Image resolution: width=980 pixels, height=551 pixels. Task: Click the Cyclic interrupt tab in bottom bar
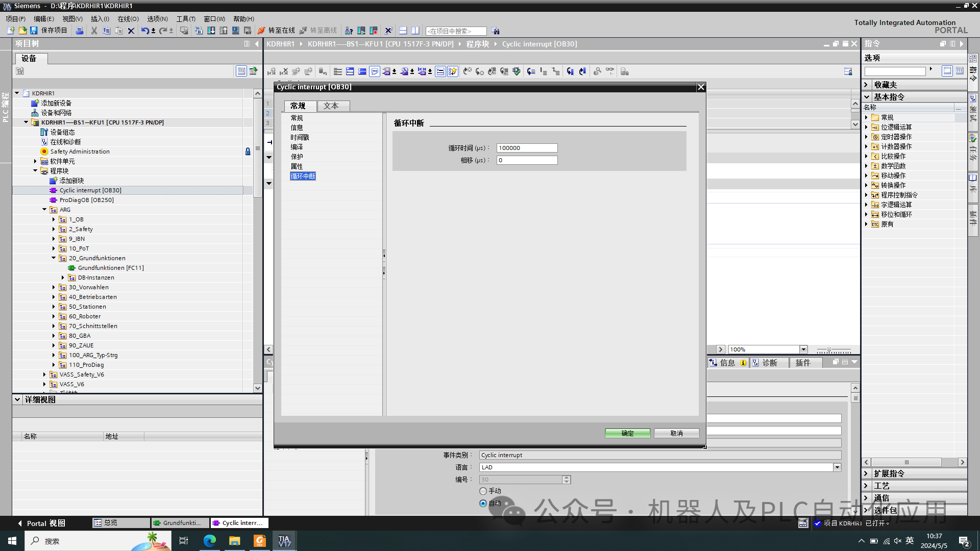click(239, 523)
